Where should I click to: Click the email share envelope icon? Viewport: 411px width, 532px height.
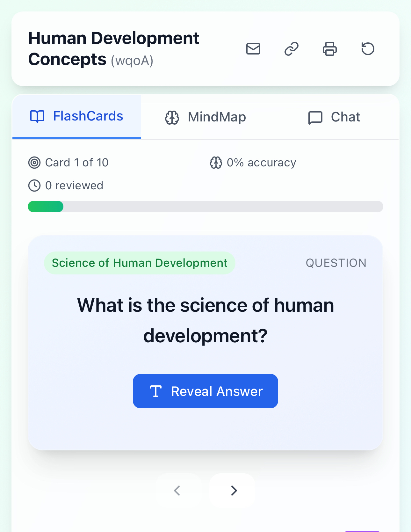coord(253,49)
